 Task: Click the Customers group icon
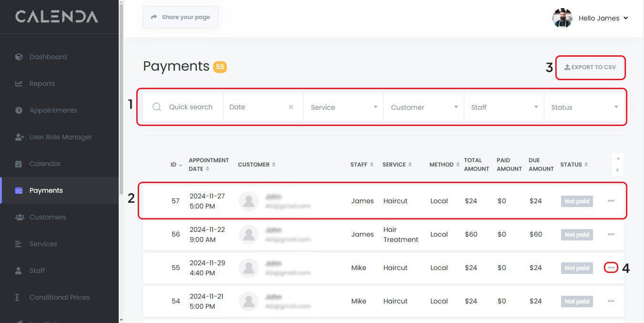click(x=19, y=217)
